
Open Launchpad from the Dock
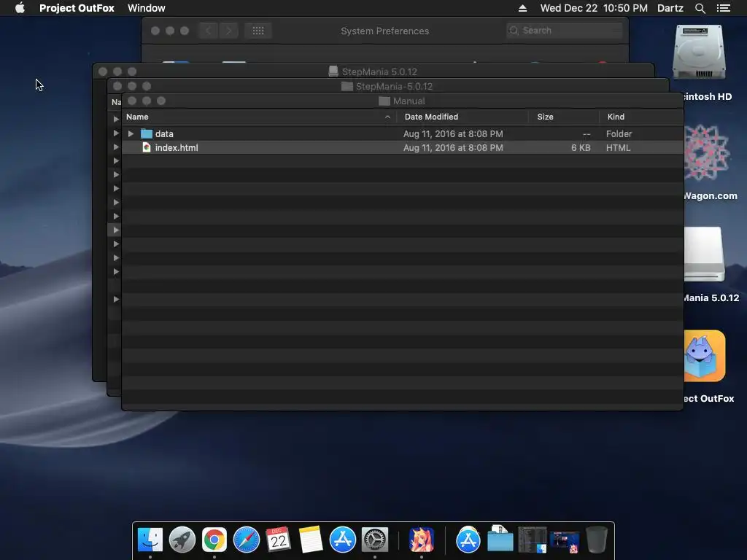coord(182,540)
